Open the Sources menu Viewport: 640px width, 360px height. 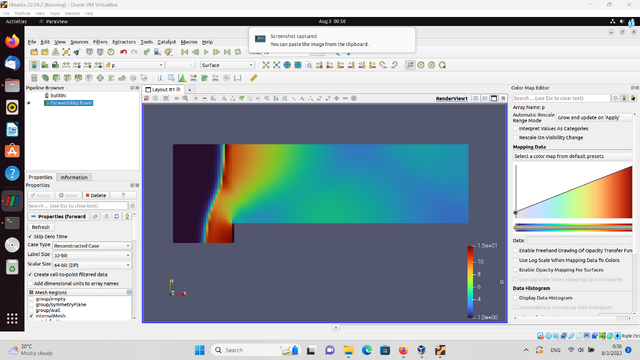point(79,42)
